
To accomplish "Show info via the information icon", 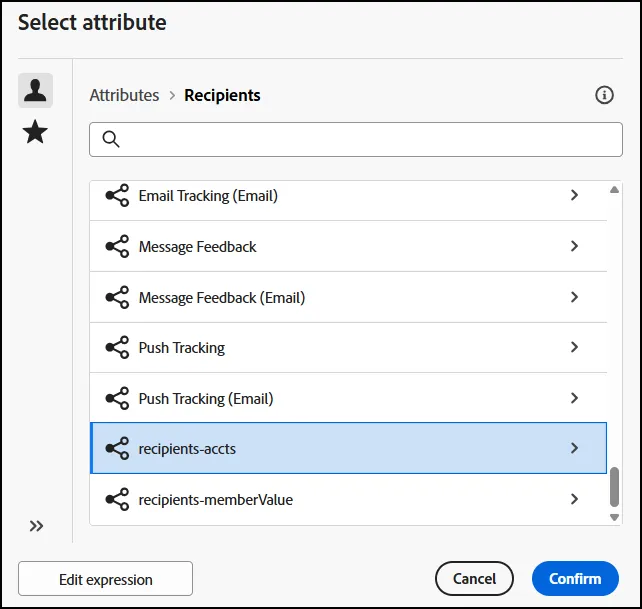I will click(x=604, y=95).
